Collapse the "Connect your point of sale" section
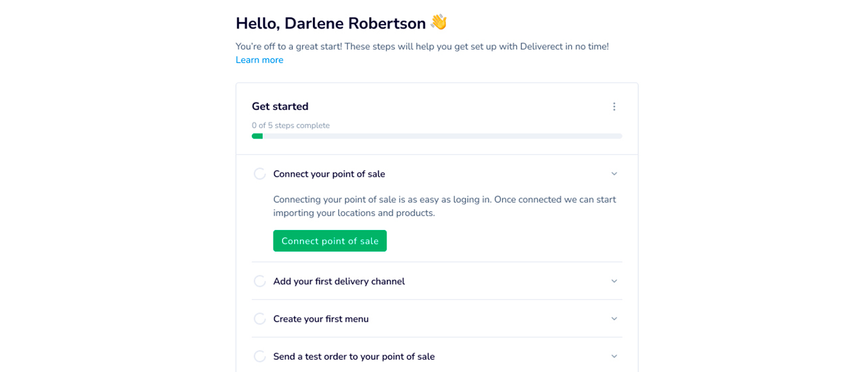Viewport: 868px width, 372px height. coord(614,173)
